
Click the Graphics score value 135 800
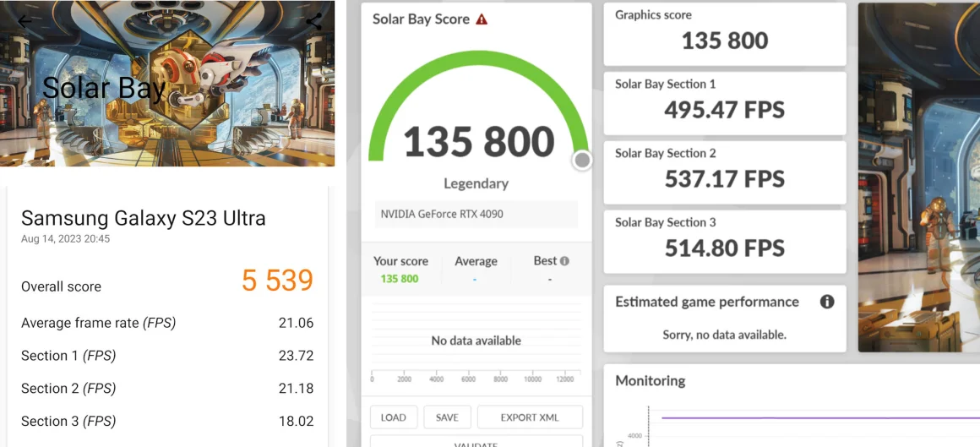pos(724,41)
